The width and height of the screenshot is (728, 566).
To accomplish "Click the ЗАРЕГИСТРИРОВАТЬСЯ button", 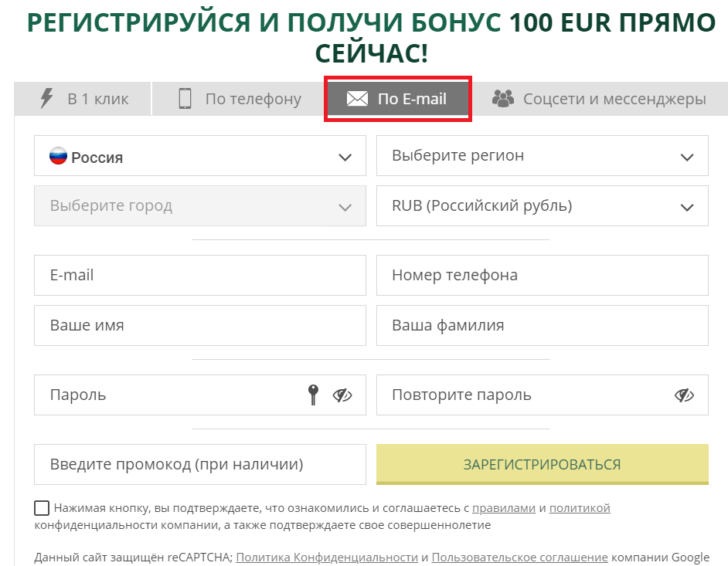I will [x=543, y=464].
